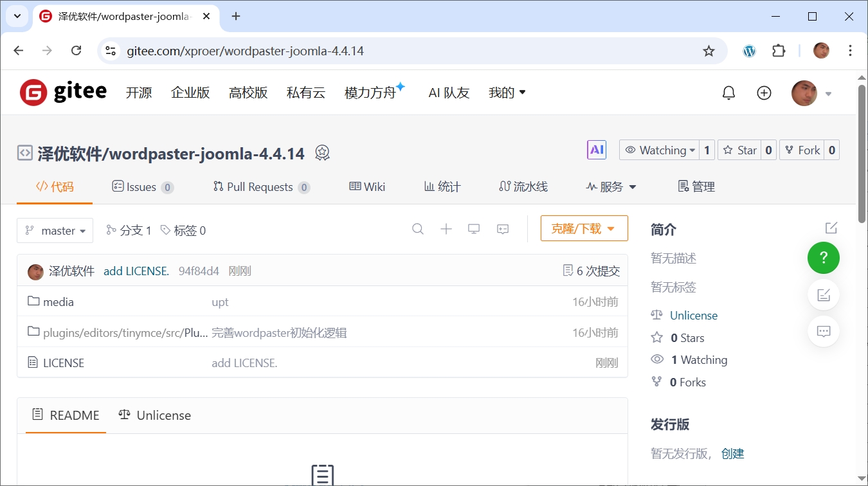Click the plus create-new icon in header
Screen dimensions: 868x486
pos(764,93)
